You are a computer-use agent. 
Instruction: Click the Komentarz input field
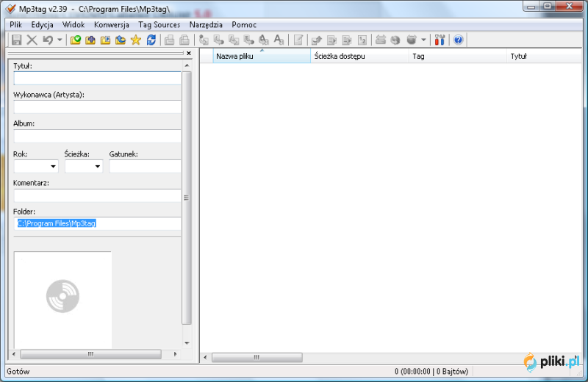pos(97,195)
